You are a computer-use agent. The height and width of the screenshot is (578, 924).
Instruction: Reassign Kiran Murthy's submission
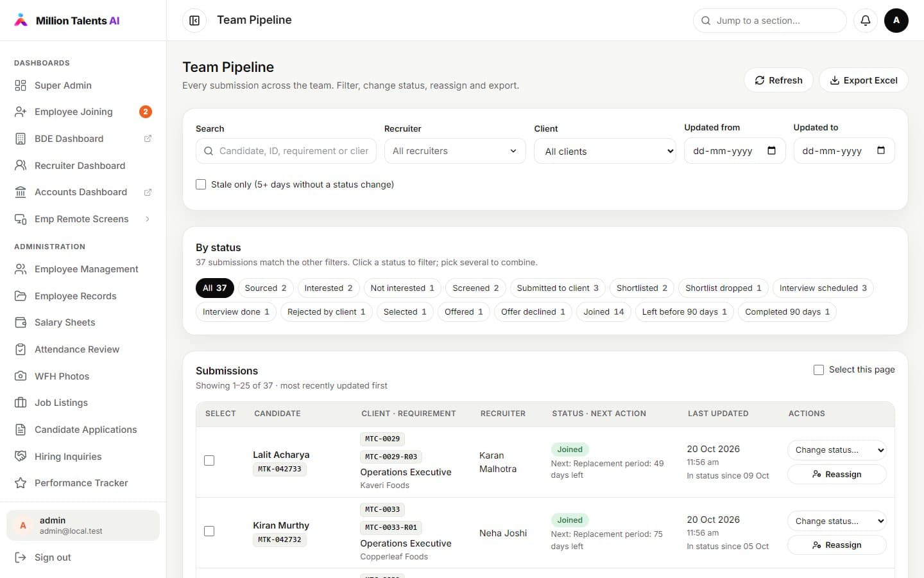[837, 545]
